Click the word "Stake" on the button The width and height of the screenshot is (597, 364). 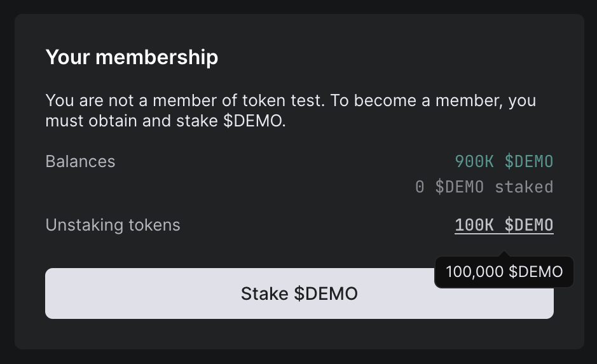pos(265,293)
